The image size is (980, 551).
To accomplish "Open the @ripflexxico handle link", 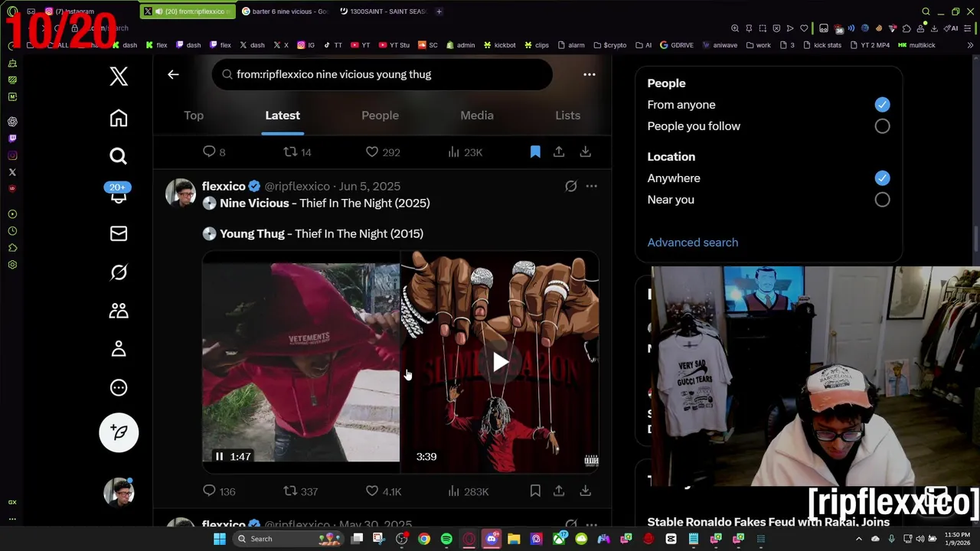I will (297, 186).
